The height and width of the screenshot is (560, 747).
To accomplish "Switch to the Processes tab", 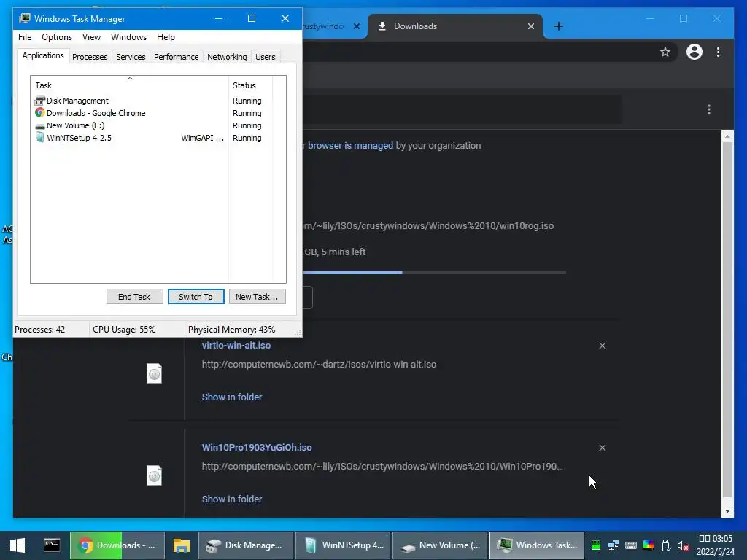I will 90,57.
